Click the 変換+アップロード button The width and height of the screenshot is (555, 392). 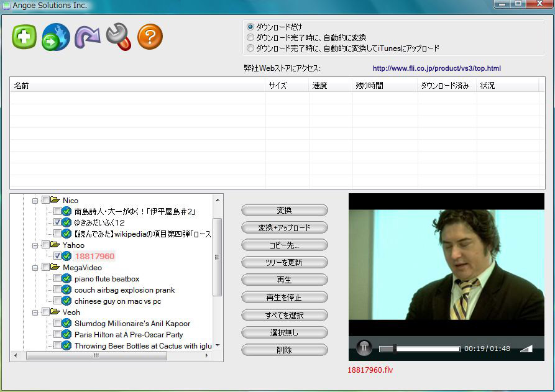(x=284, y=227)
